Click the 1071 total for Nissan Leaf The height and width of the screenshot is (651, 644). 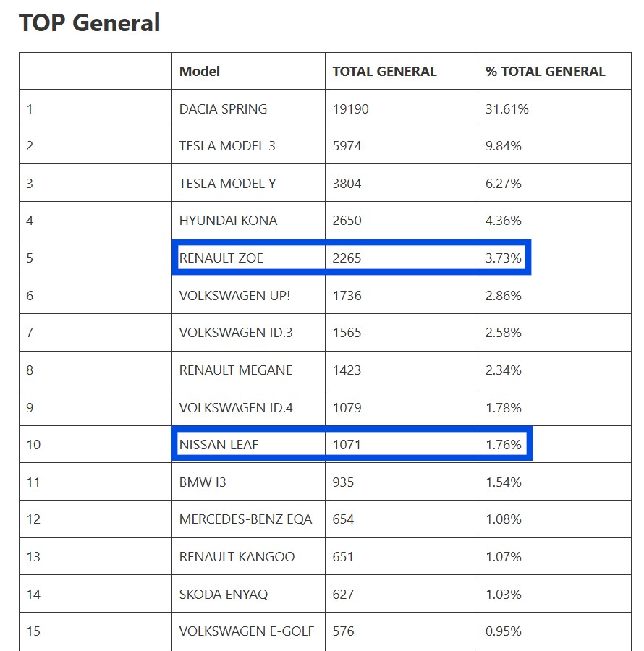tap(347, 445)
